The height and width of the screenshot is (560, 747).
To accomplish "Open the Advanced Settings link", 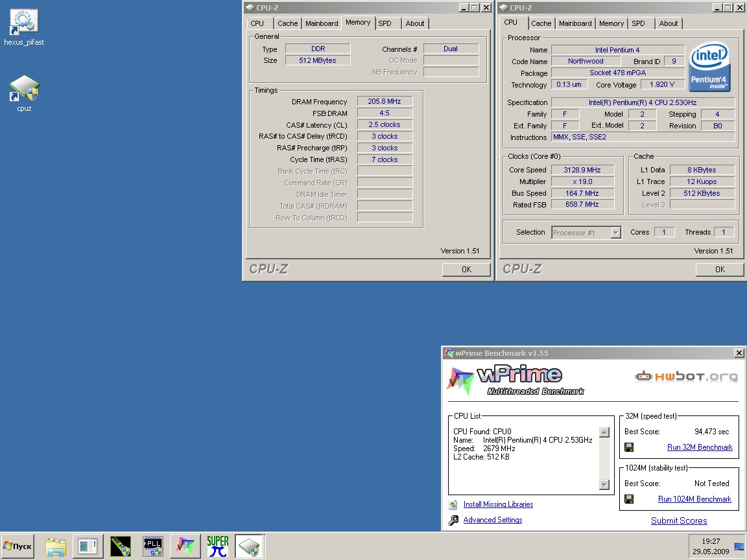I will (x=493, y=520).
